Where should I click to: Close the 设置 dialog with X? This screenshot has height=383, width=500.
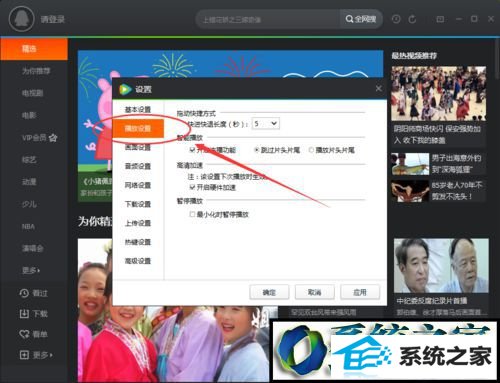(379, 89)
